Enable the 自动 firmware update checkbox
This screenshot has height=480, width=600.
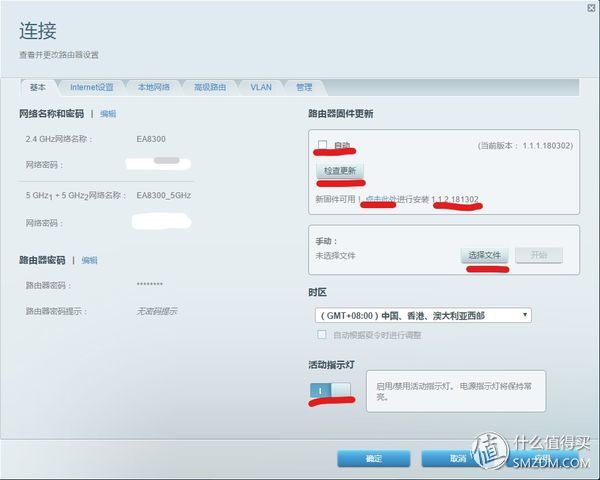pos(322,145)
